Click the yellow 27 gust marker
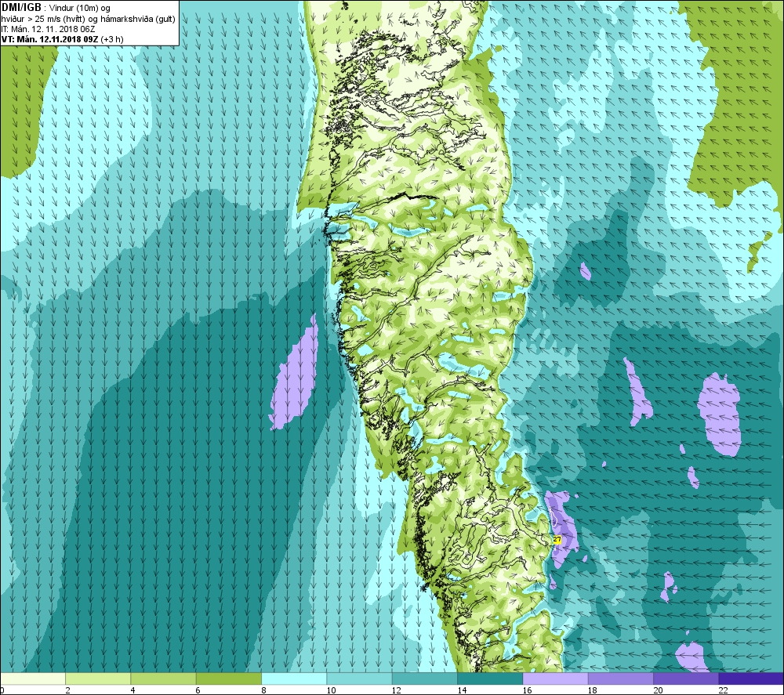The image size is (784, 695). click(557, 540)
